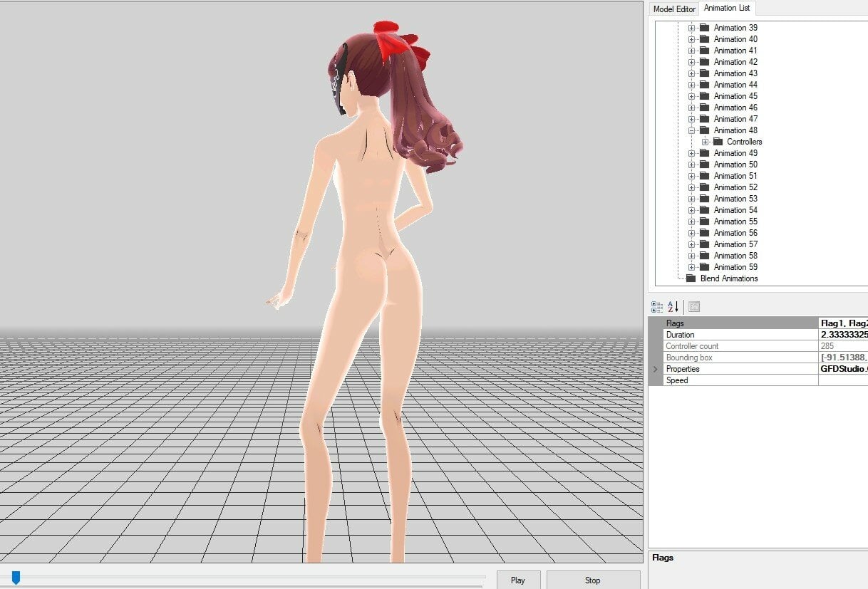Click the Speed value field
868x589 pixels.
pos(843,380)
